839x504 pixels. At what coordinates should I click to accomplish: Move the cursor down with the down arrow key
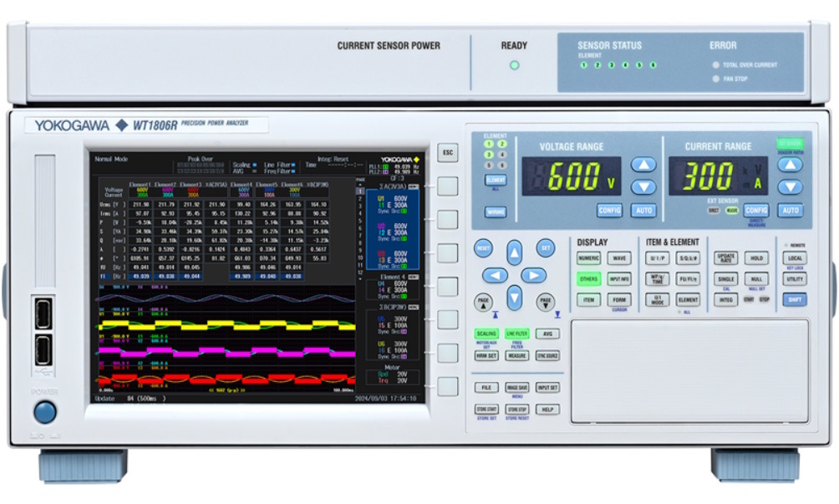pos(514,298)
